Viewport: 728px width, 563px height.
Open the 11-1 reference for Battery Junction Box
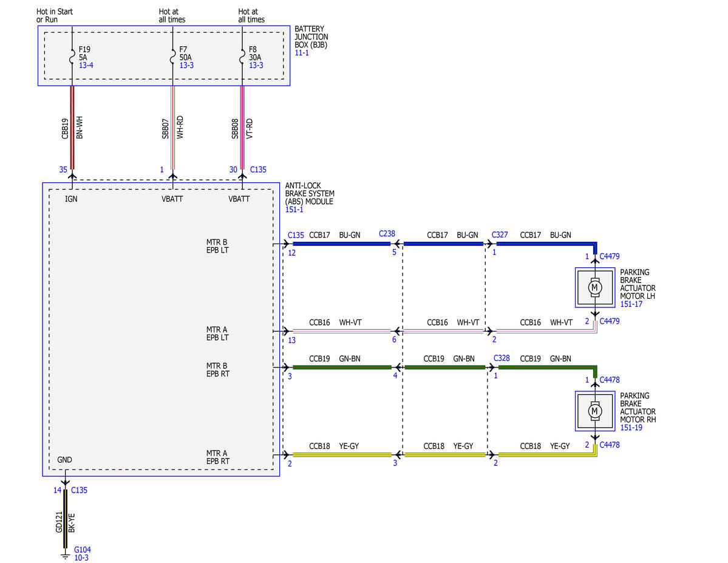(302, 53)
